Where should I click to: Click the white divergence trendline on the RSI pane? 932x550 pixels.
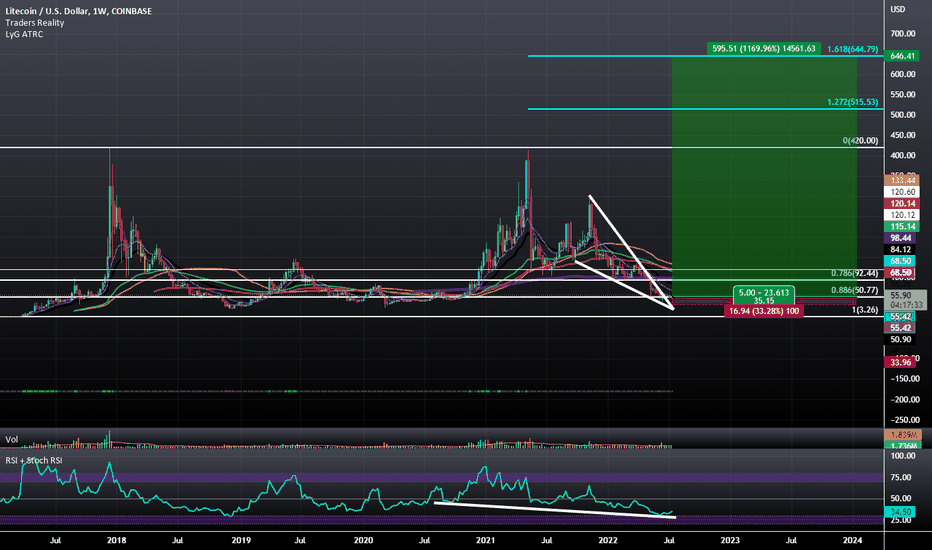point(555,510)
